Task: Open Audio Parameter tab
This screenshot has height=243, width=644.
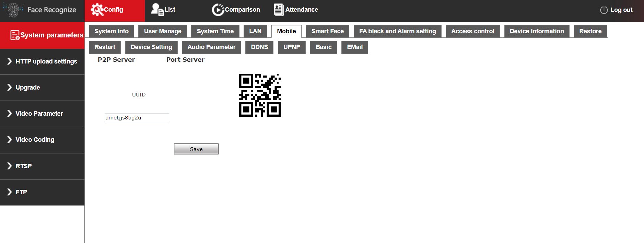Action: pyautogui.click(x=211, y=47)
